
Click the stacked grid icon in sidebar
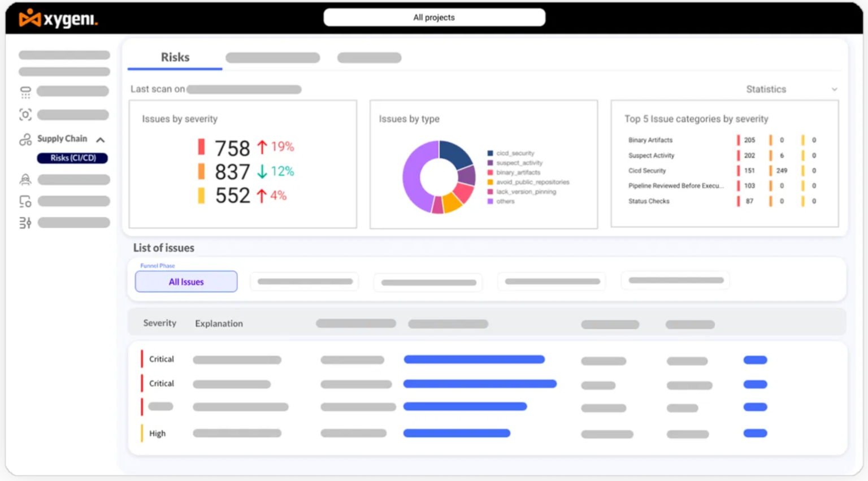pos(25,92)
